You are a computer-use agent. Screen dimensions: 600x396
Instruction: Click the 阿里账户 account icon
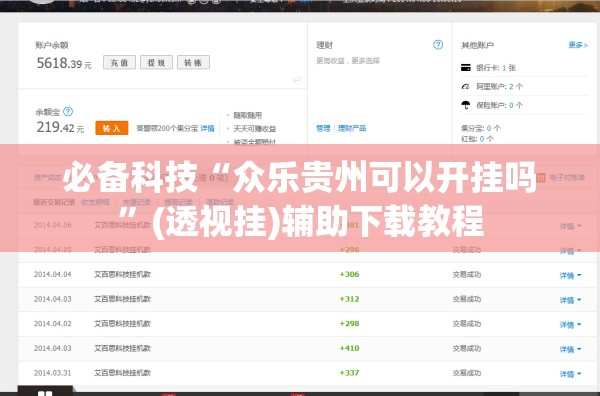tap(466, 86)
